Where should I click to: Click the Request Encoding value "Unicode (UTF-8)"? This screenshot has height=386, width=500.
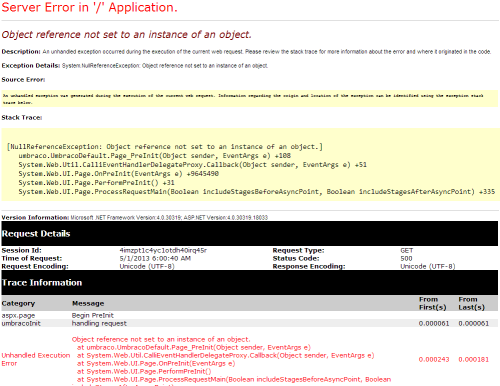tap(147, 266)
